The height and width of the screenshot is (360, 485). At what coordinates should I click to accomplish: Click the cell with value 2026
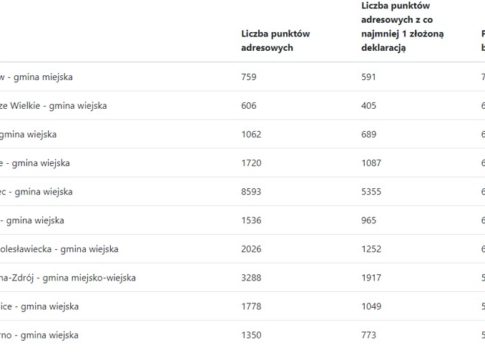pyautogui.click(x=251, y=249)
